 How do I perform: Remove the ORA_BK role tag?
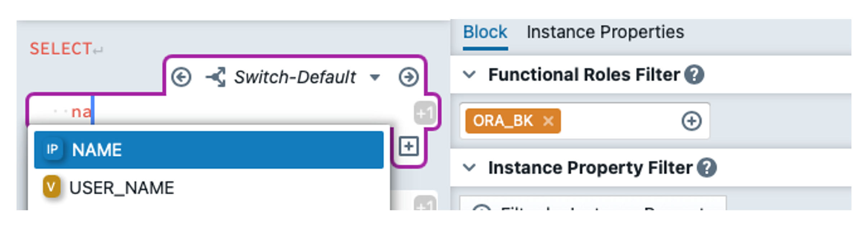(x=548, y=121)
